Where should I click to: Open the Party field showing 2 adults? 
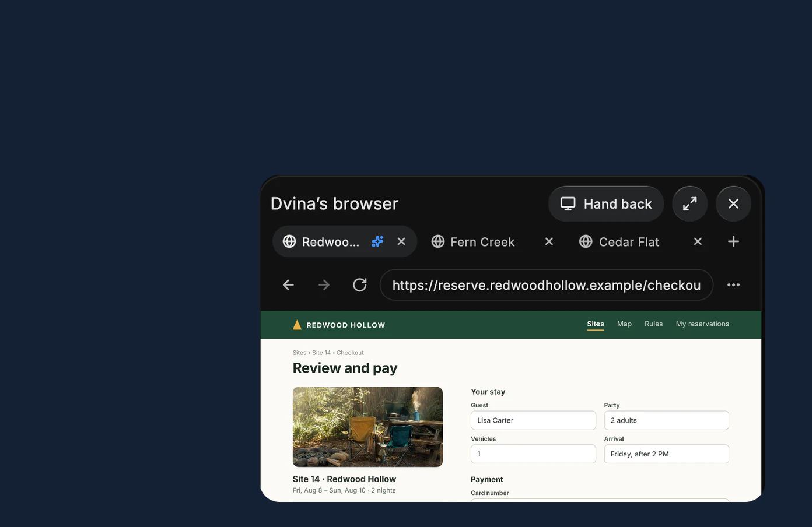click(666, 420)
